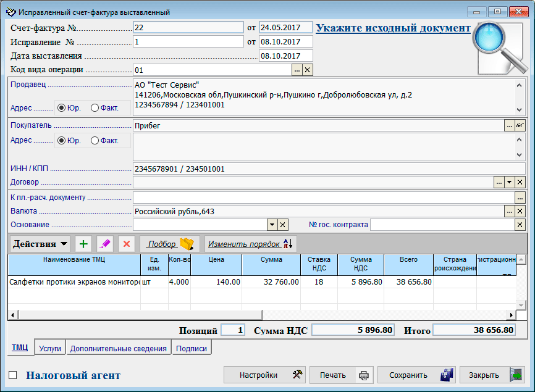535x392 pixels.
Task: Expand the Договор dropdown list
Action: [510, 182]
